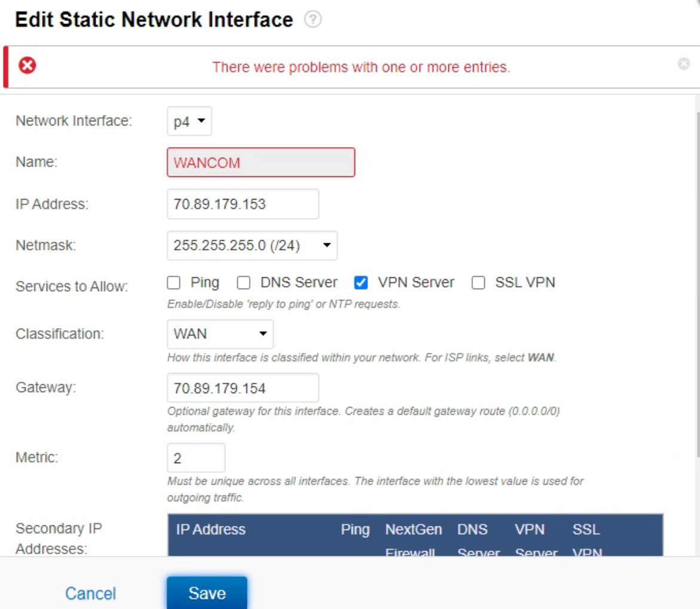Open the Classification WAN dropdown
700x609 pixels.
coord(220,334)
